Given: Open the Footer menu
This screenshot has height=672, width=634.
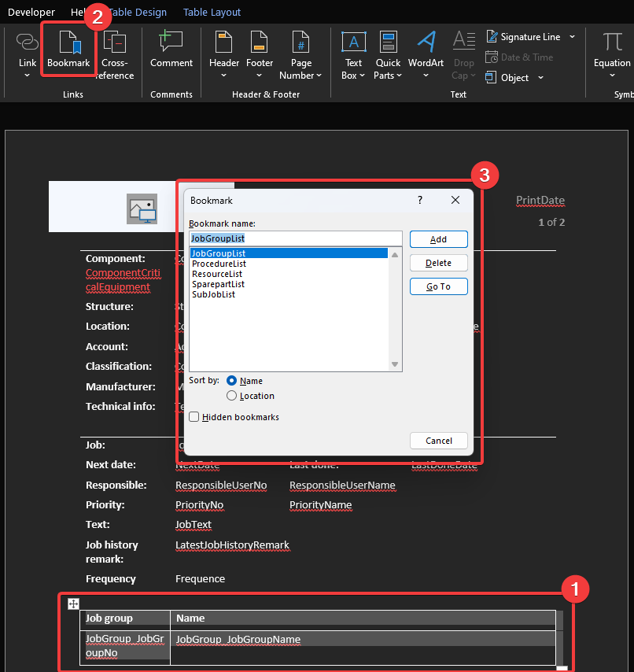Looking at the screenshot, I should pos(260,55).
